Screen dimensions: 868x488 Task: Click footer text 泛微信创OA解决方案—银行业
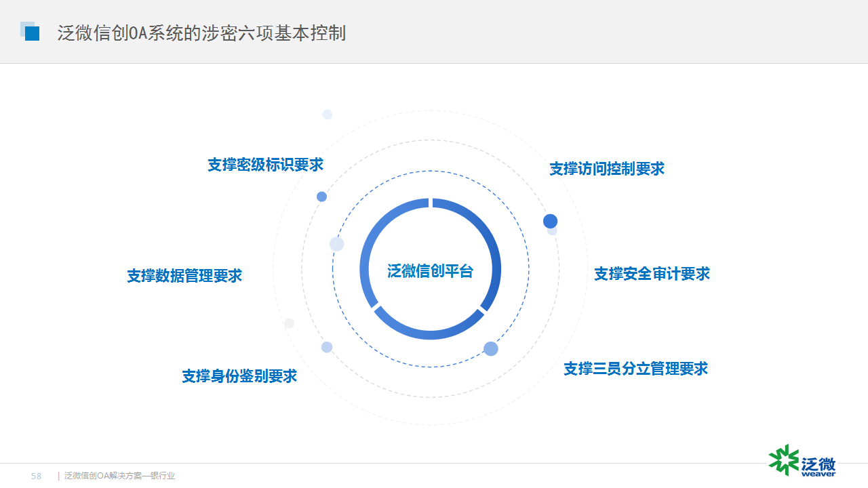pos(119,476)
